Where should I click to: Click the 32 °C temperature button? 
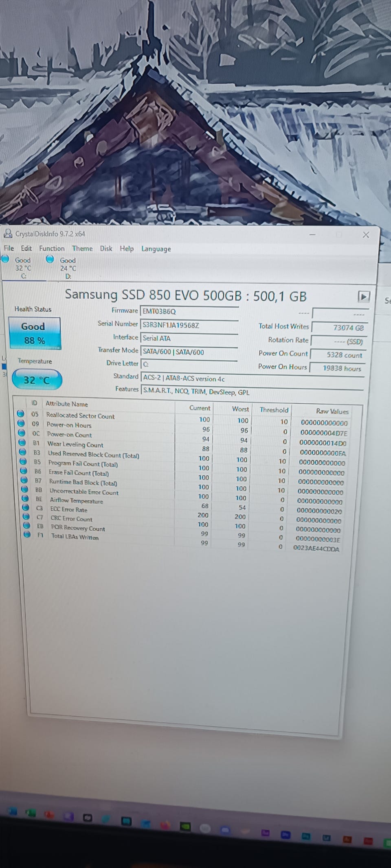pyautogui.click(x=37, y=380)
